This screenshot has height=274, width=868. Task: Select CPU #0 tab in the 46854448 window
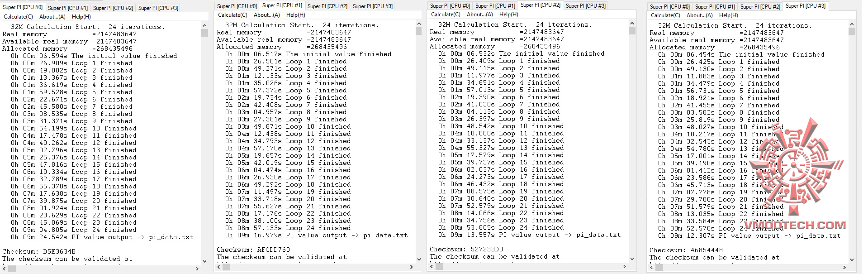coord(670,7)
